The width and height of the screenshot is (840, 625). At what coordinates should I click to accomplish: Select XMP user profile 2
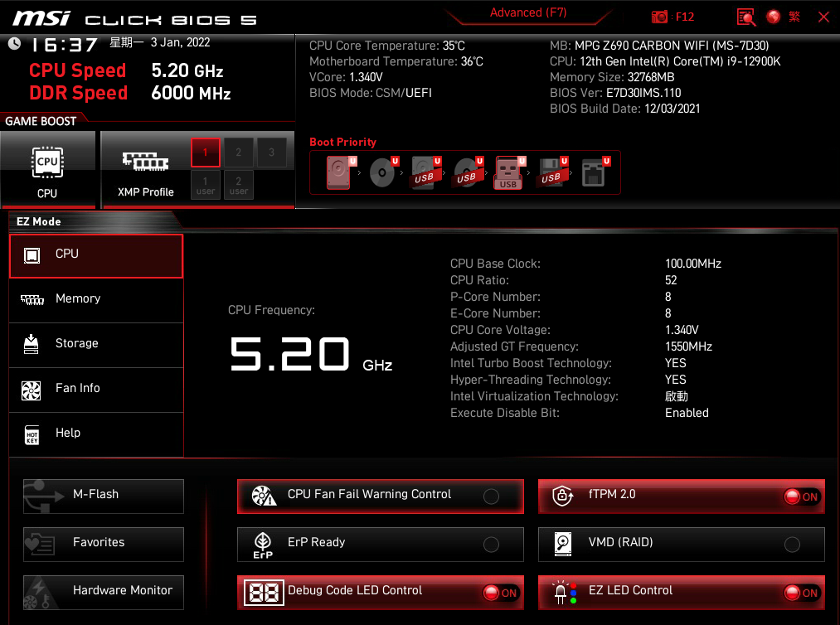point(238,186)
